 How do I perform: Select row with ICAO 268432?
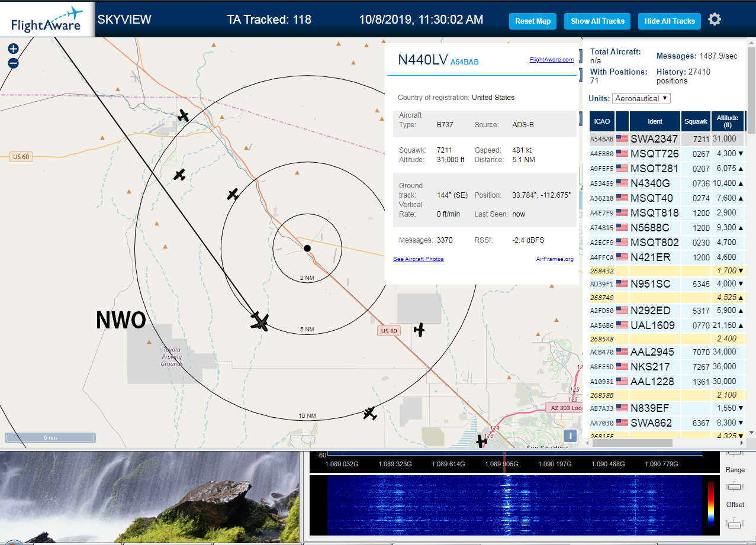[667, 271]
